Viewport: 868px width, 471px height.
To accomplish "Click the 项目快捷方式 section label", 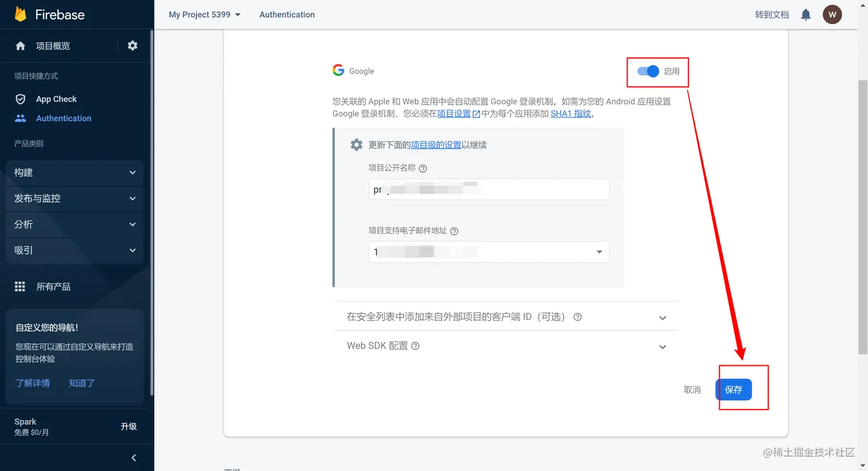I will [36, 76].
